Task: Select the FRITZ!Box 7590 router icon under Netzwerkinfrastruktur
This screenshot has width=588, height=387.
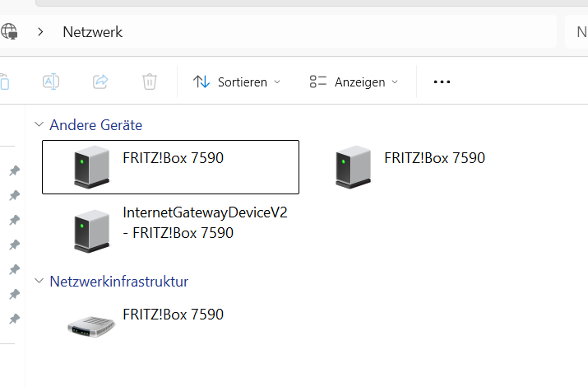Action: (90, 325)
